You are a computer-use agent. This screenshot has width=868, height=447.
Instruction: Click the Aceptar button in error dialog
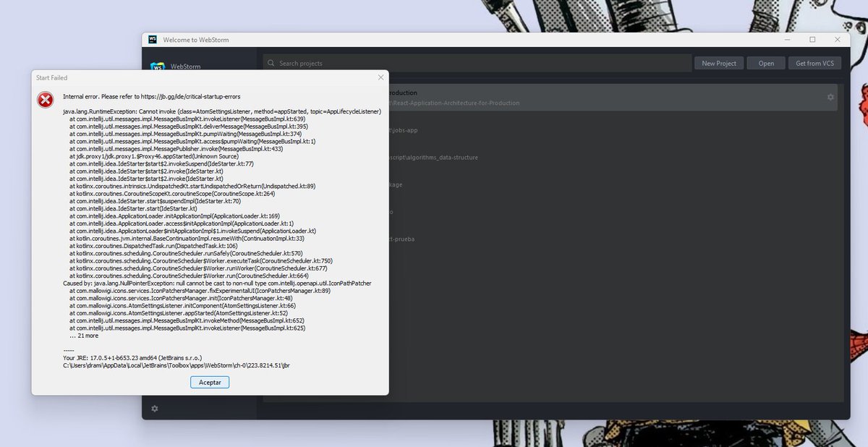210,381
